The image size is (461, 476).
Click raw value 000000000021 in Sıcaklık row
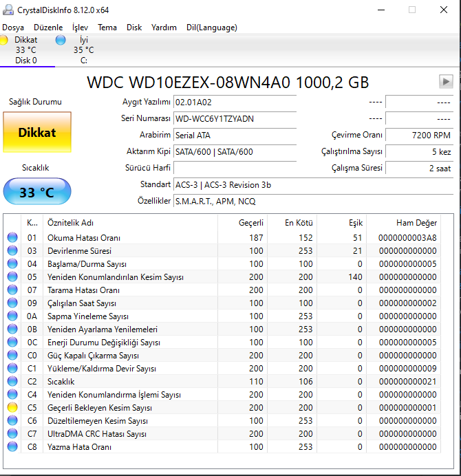(x=407, y=382)
